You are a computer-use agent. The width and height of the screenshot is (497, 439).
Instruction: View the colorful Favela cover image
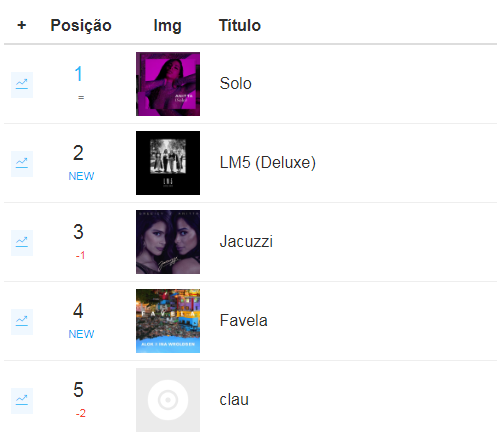[168, 321]
